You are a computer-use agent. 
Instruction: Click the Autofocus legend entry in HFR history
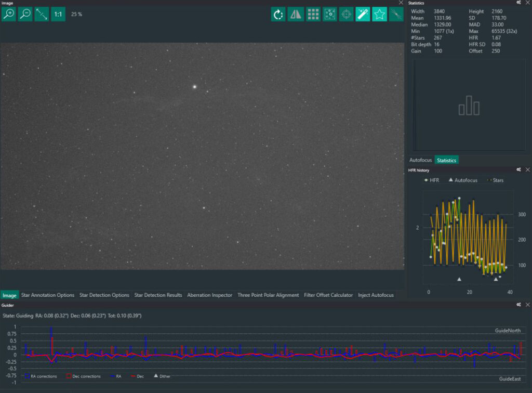463,180
